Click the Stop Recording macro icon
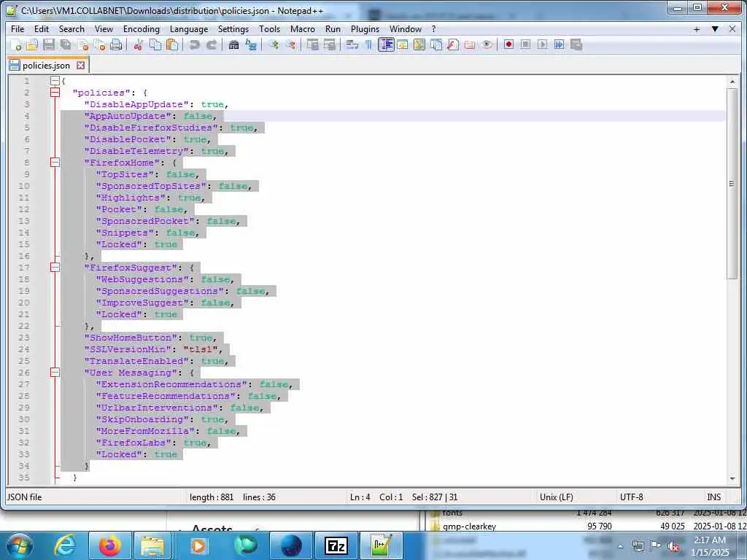This screenshot has width=747, height=560. (525, 44)
